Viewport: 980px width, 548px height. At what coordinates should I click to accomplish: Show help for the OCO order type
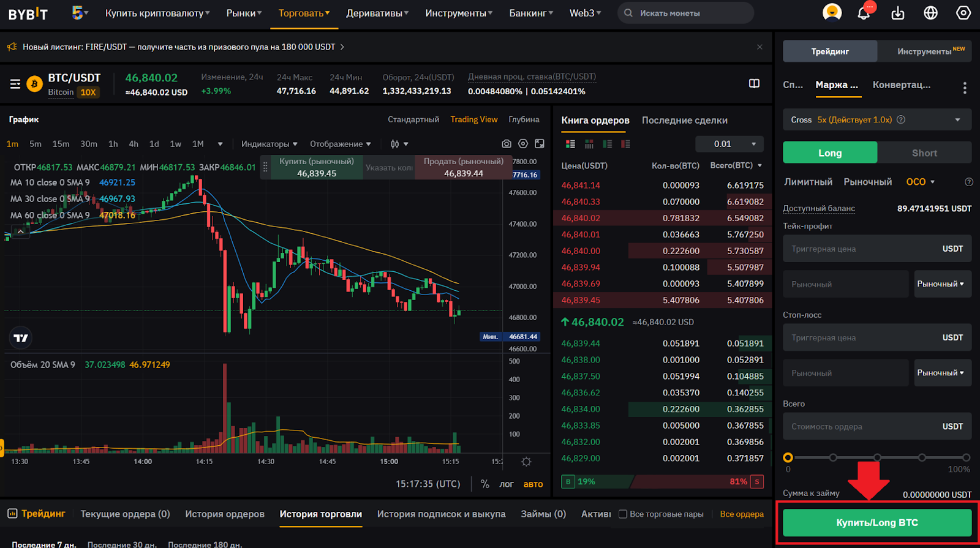coord(968,182)
